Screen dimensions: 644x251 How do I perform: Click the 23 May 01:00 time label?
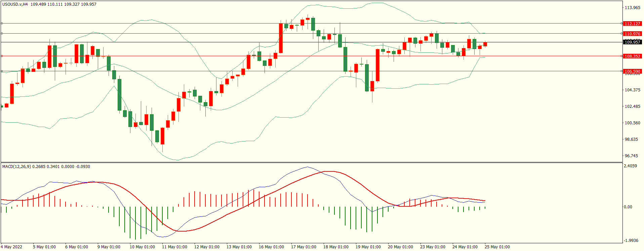[x=433, y=247]
